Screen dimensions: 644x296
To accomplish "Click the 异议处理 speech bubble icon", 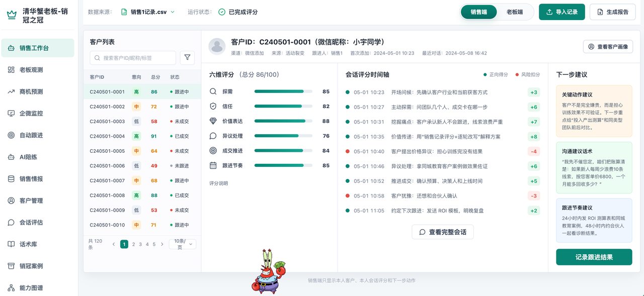I will click(213, 136).
